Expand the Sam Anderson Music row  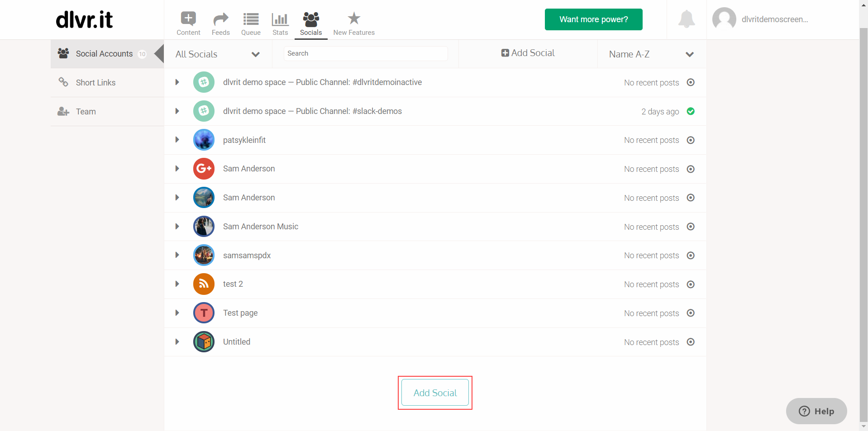tap(177, 226)
